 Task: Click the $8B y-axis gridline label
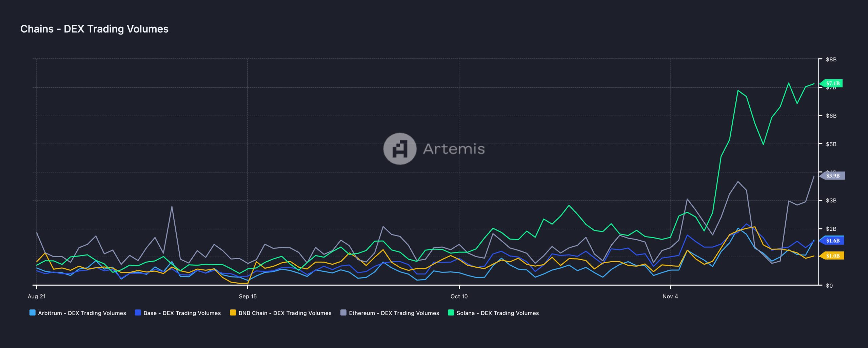pos(831,59)
